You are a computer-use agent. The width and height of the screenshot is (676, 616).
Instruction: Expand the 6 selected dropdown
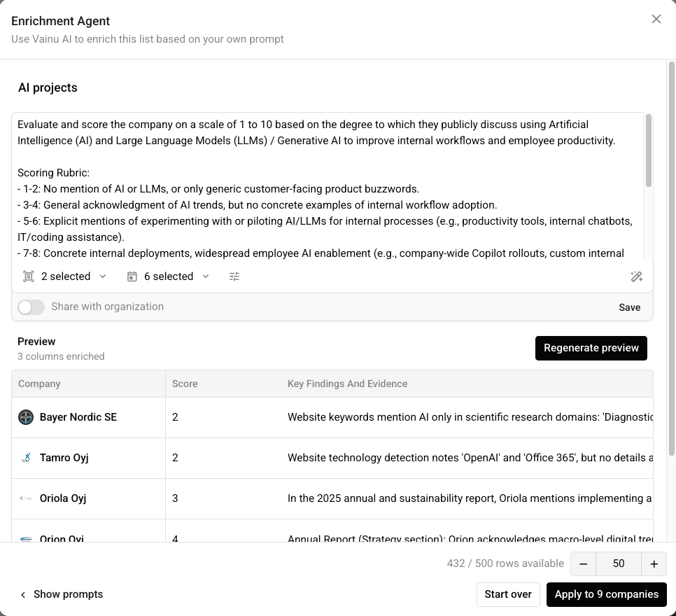click(x=168, y=276)
